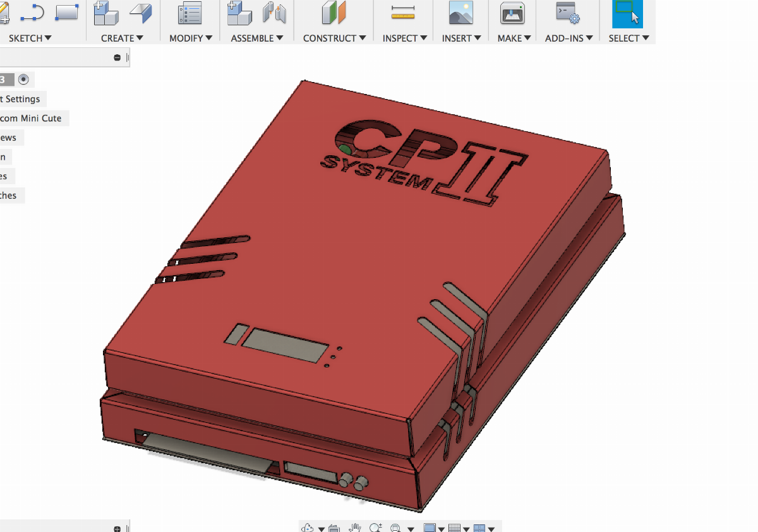Expand the Display Settings dropdown arrow
Screen dimensions: 758x532
(x=442, y=529)
